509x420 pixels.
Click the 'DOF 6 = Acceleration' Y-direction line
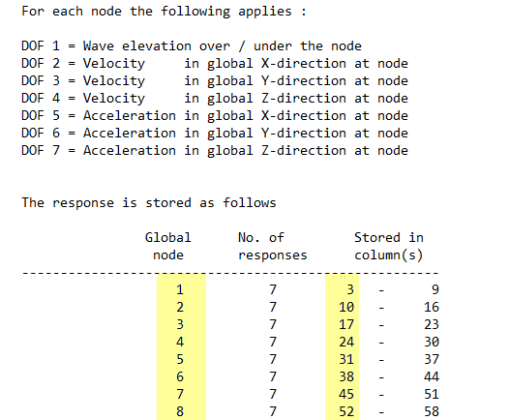tap(215, 134)
